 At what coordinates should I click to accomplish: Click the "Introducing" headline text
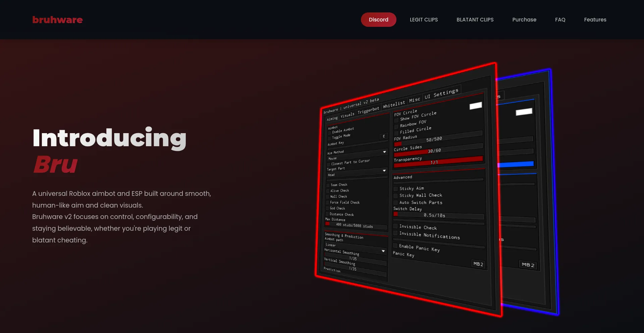point(109,138)
